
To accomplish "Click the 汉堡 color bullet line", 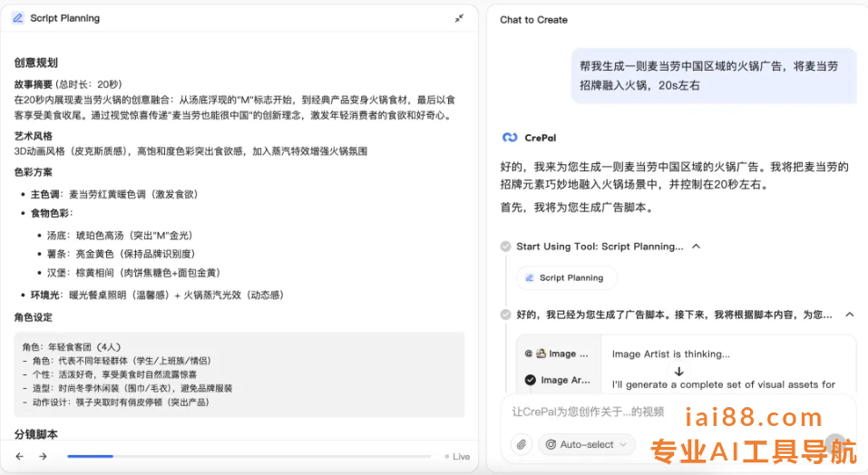I will 134,273.
